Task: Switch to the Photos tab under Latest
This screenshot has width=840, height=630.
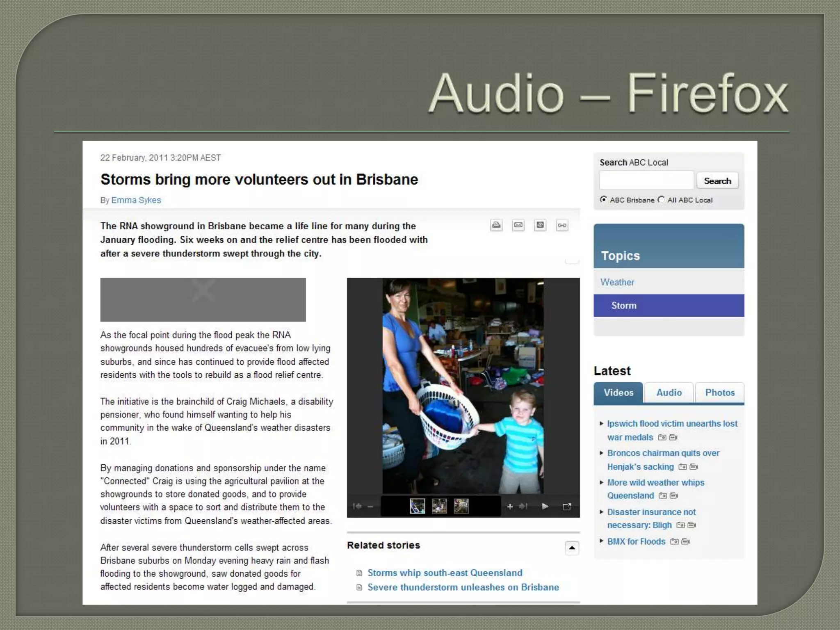Action: 719,393
